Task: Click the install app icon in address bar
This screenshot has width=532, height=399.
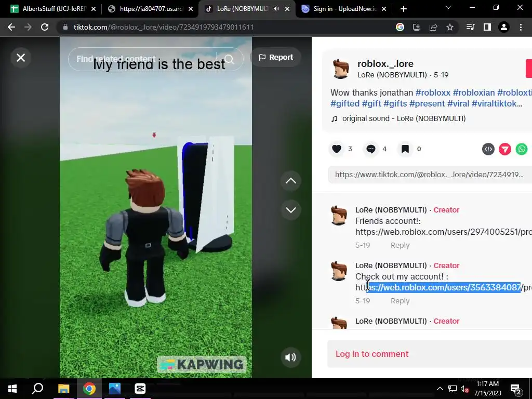Action: coord(417,27)
